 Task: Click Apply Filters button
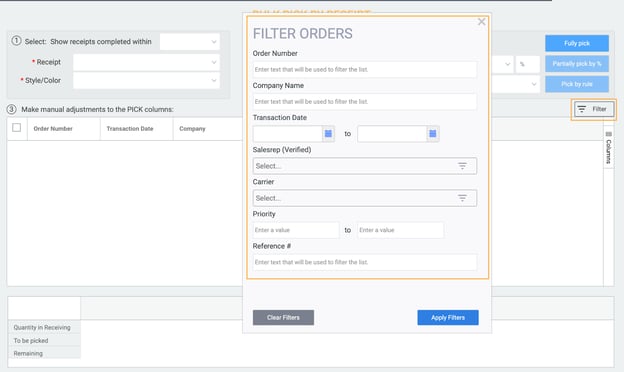pos(448,317)
